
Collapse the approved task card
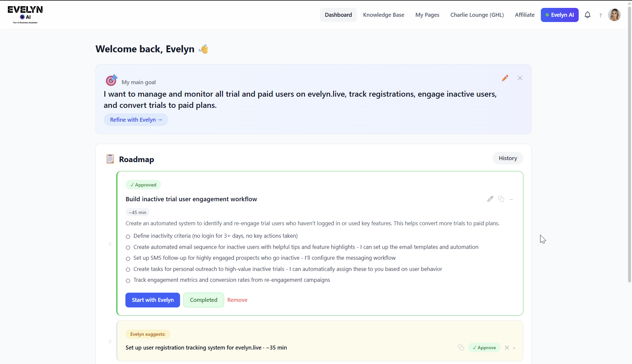point(511,199)
